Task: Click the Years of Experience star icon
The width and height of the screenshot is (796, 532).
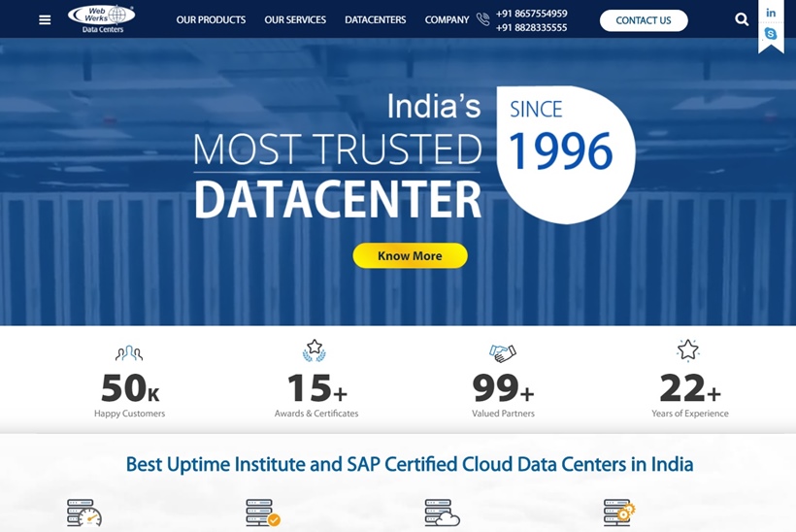Action: (x=688, y=349)
